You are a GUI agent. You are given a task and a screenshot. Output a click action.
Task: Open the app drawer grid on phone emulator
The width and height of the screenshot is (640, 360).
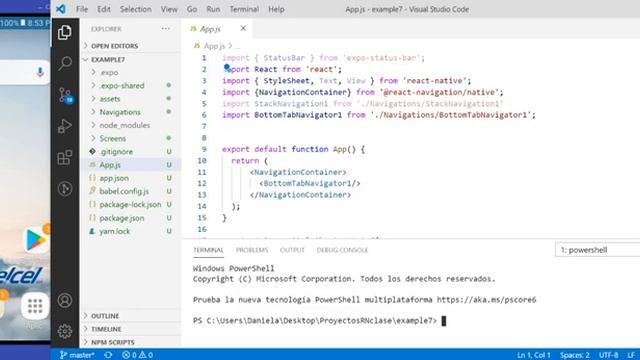pyautogui.click(x=35, y=306)
